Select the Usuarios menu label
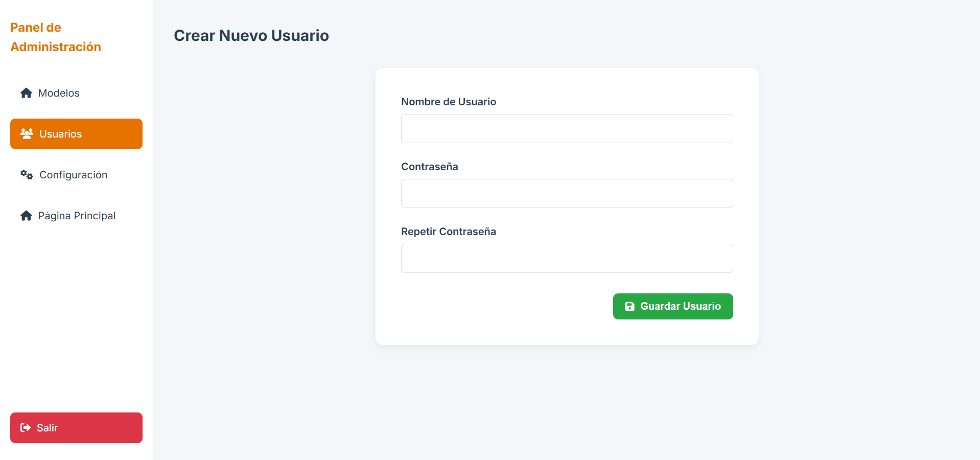The width and height of the screenshot is (980, 460). 60,134
